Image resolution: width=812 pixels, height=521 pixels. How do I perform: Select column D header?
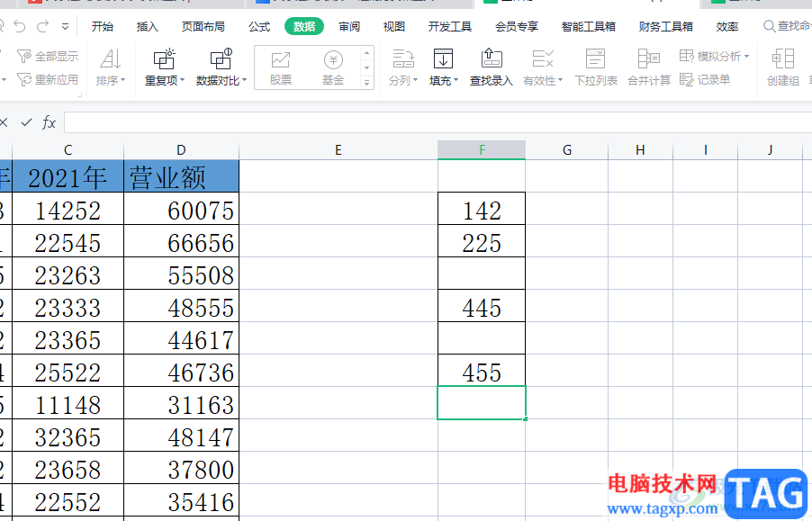point(181,150)
